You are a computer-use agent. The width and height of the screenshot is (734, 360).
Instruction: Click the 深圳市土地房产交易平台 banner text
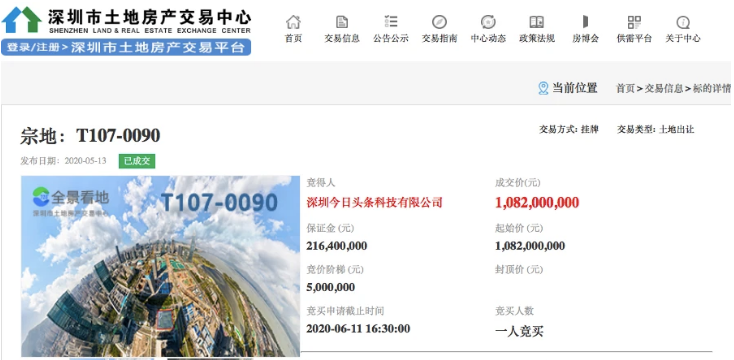(x=158, y=47)
